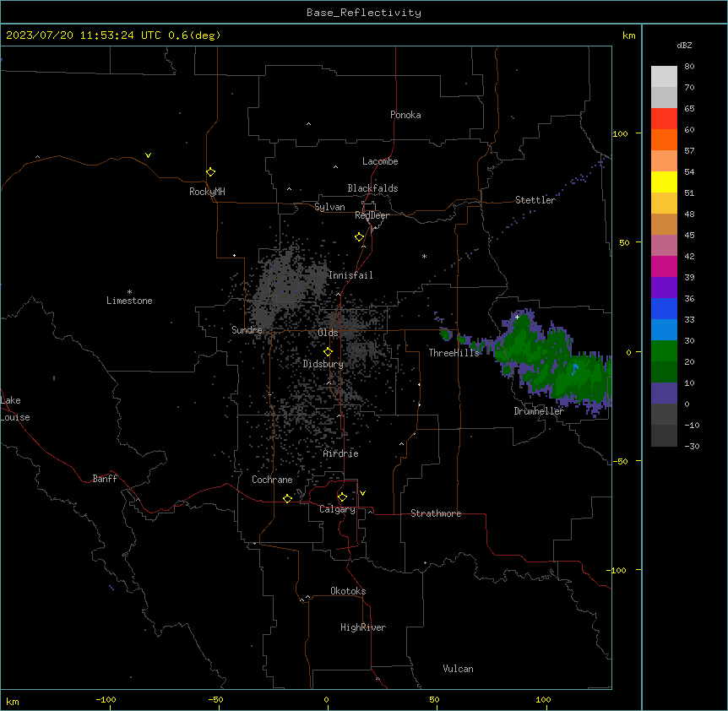Click the RedDeer city label
This screenshot has height=711, width=728.
[x=372, y=215]
